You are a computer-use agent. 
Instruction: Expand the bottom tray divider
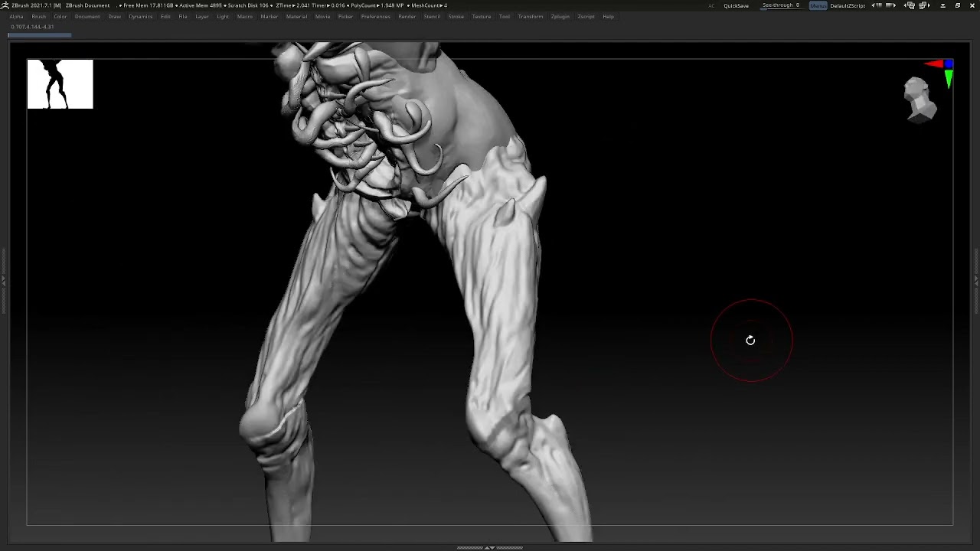pyautogui.click(x=490, y=547)
